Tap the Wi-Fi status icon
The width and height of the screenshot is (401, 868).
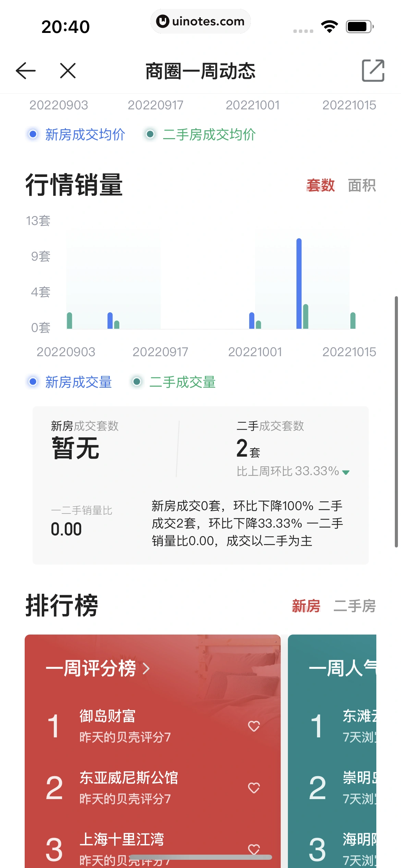[x=329, y=27]
